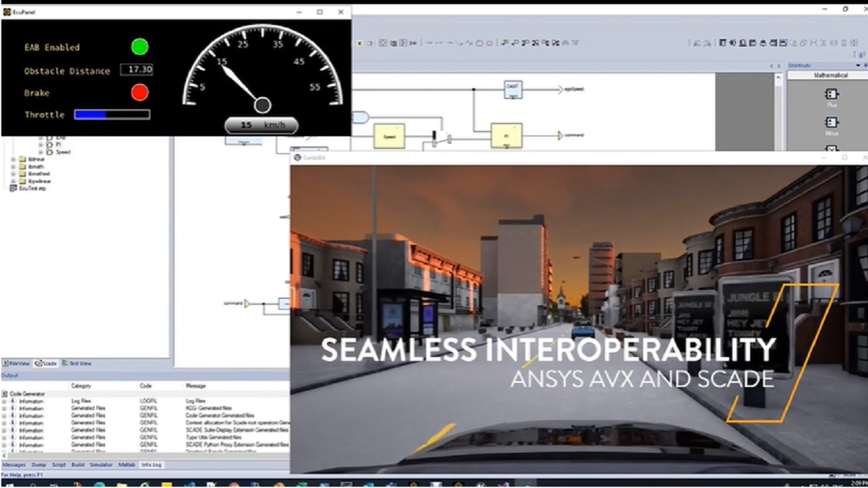Image resolution: width=868 pixels, height=488 pixels.
Task: Open the Dump output tab
Action: click(39, 464)
